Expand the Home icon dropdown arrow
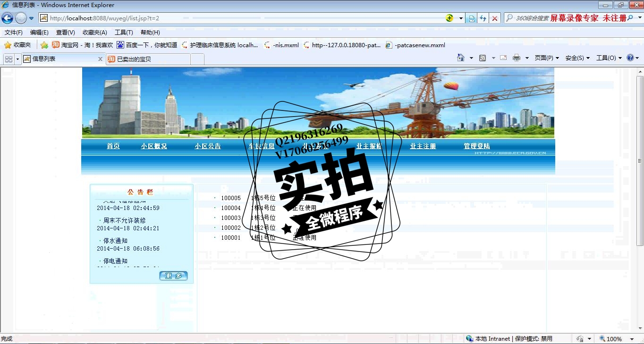The width and height of the screenshot is (644, 344). [x=471, y=58]
